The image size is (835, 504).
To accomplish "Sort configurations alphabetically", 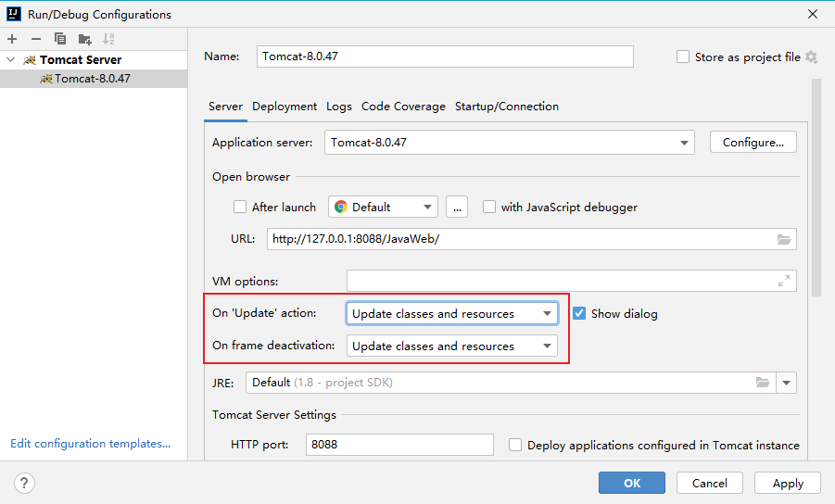I will [108, 39].
